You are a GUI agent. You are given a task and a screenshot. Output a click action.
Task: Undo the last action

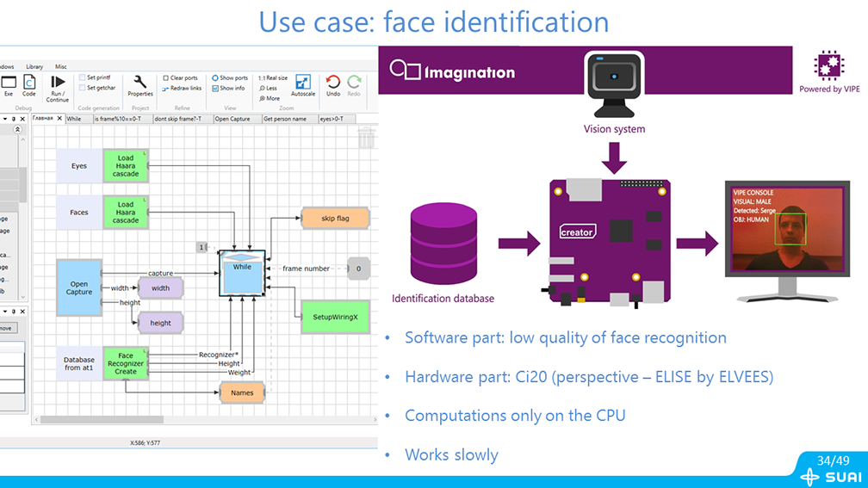coord(333,85)
